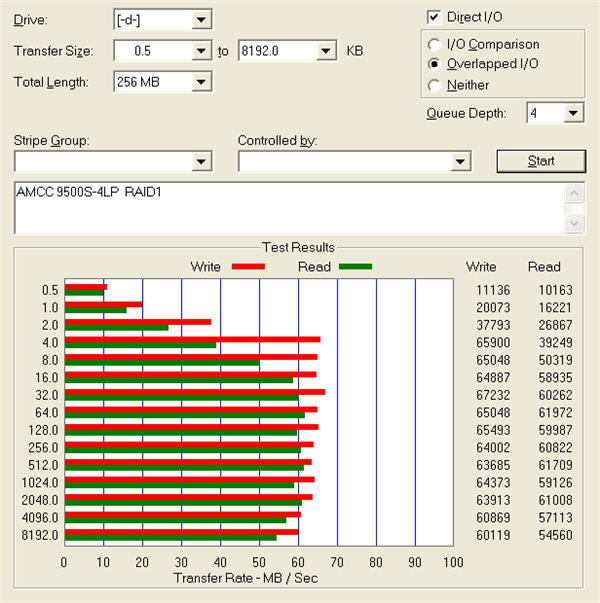The width and height of the screenshot is (600, 603).
Task: Select I/O Comparison radio option
Action: click(434, 45)
